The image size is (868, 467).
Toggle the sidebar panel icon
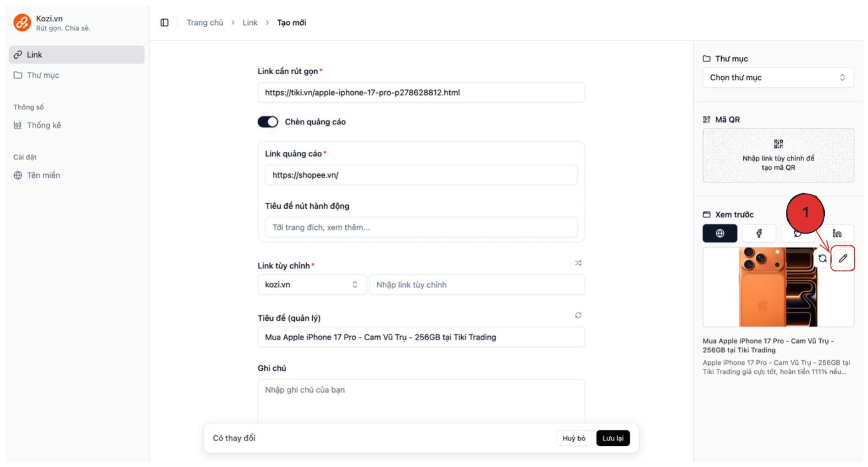coord(164,22)
